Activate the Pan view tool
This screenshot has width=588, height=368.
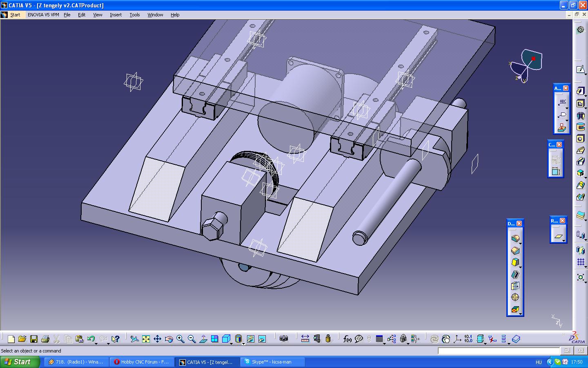(157, 339)
